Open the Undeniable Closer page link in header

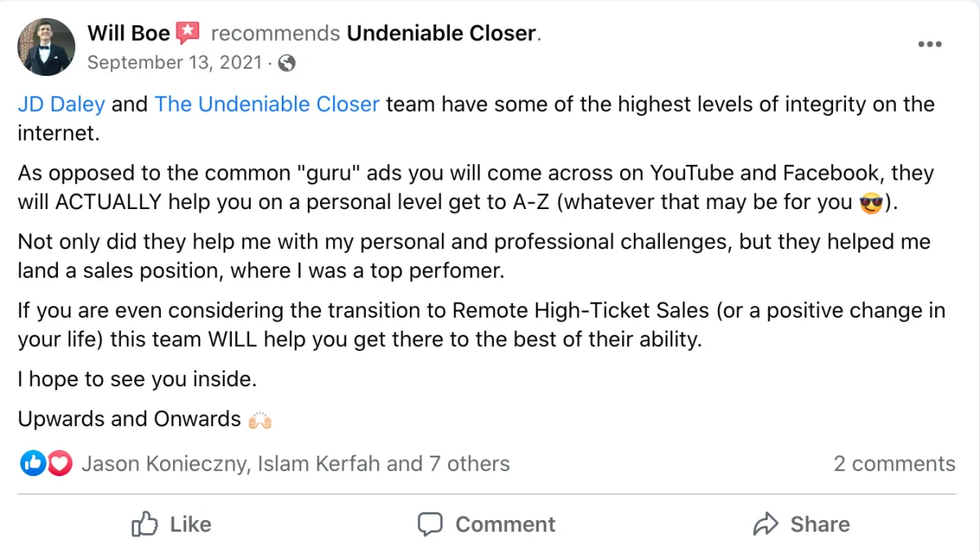pyautogui.click(x=442, y=33)
